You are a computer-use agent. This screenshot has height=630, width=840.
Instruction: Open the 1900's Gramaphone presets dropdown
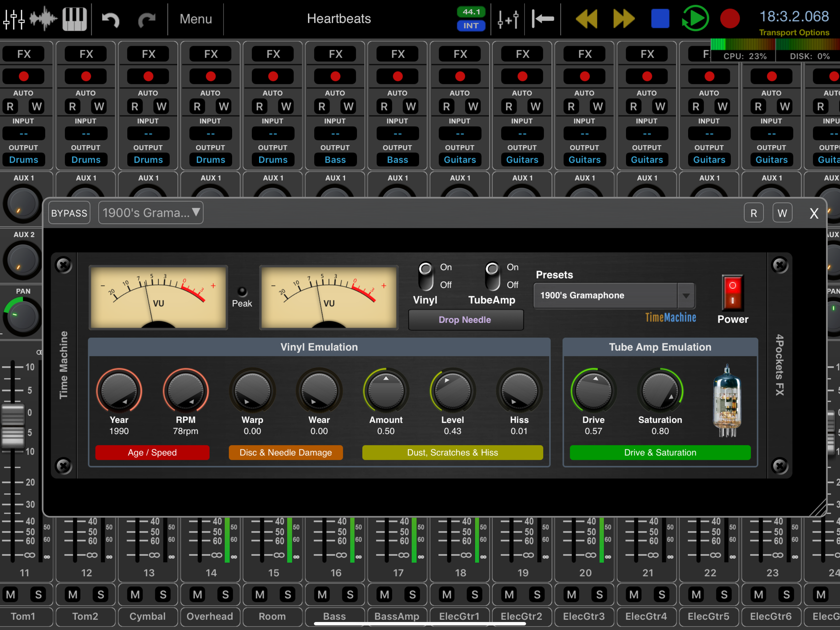tap(614, 295)
